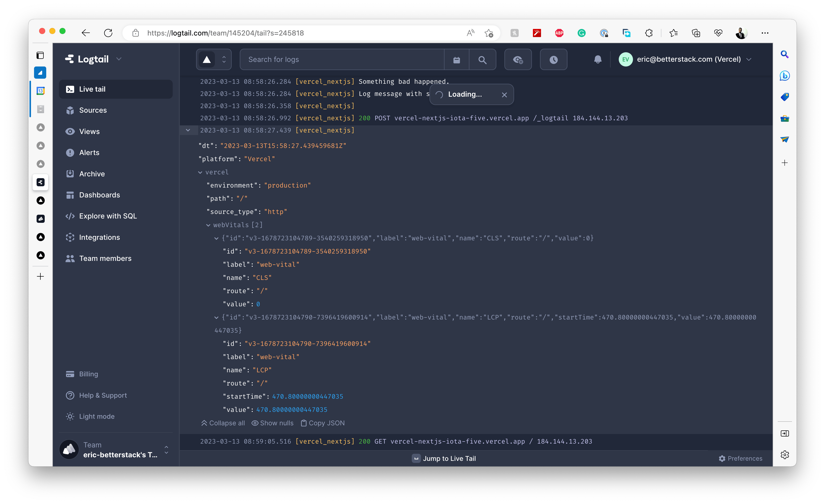
Task: Reload the browser page
Action: [x=108, y=33]
